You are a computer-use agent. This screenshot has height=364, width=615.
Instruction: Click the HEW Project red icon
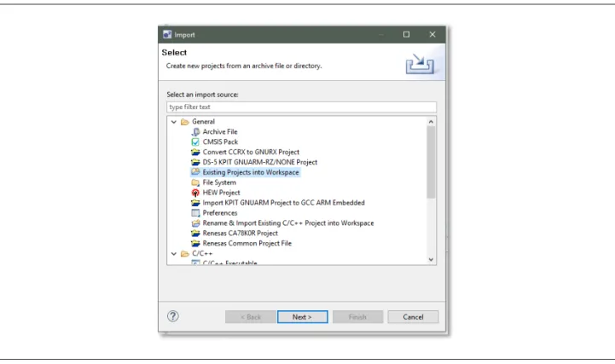point(195,193)
